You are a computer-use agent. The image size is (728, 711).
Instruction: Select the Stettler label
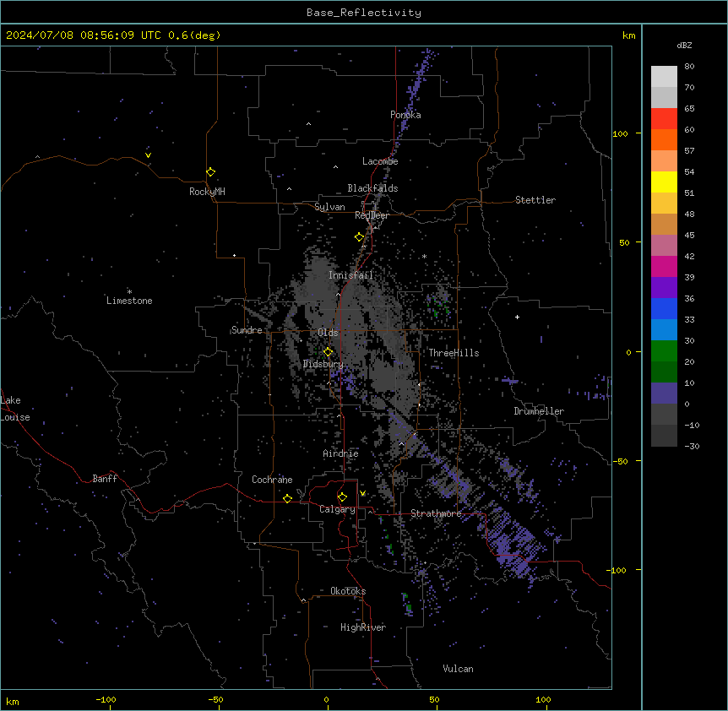[535, 200]
